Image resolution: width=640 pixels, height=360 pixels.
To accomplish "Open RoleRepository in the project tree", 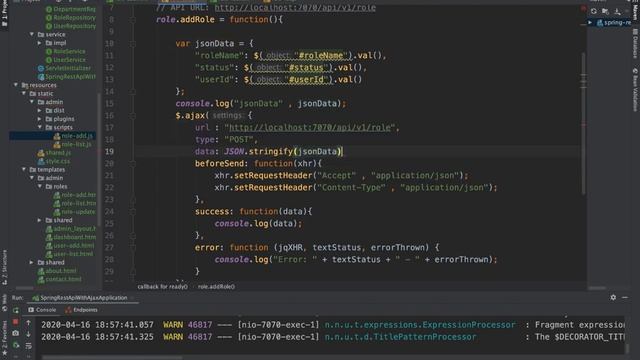I will (70, 18).
